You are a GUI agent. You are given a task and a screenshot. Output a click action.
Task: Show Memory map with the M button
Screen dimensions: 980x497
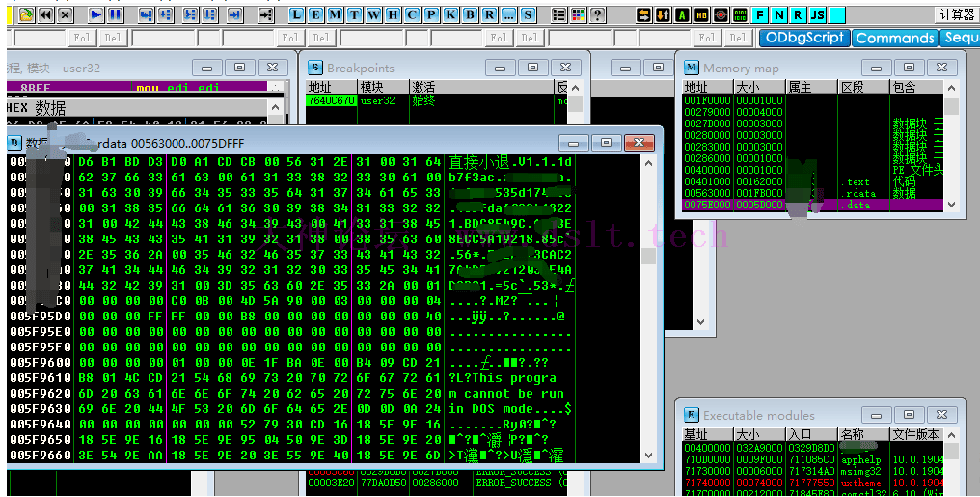click(335, 14)
